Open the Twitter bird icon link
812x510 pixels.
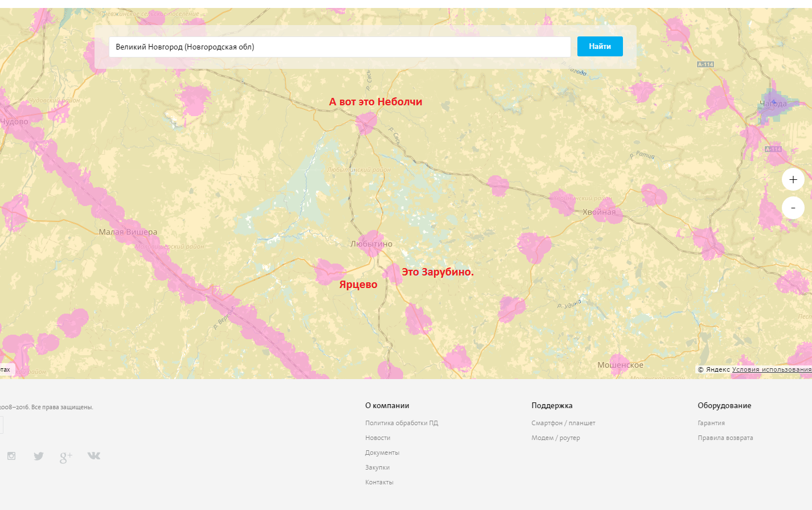(x=39, y=456)
